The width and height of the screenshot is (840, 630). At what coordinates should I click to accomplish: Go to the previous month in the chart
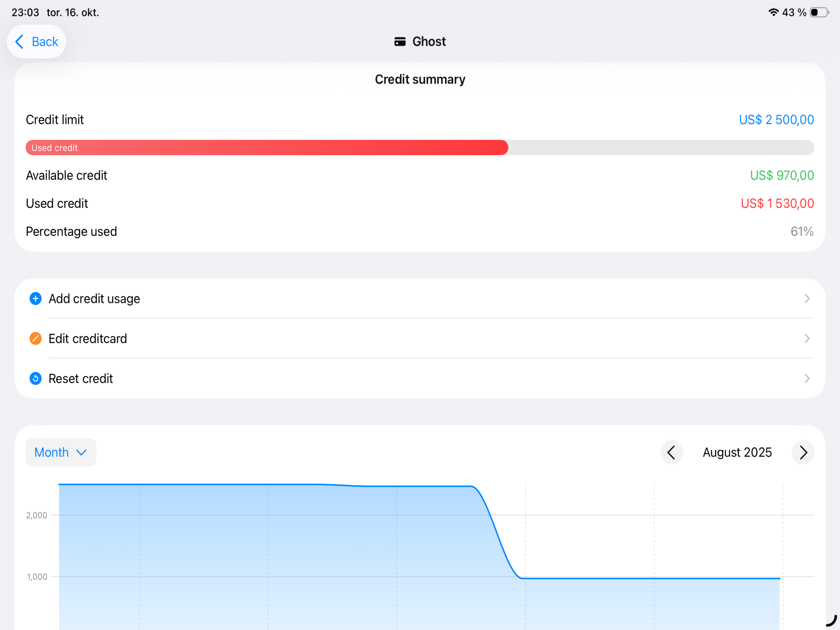pyautogui.click(x=672, y=452)
